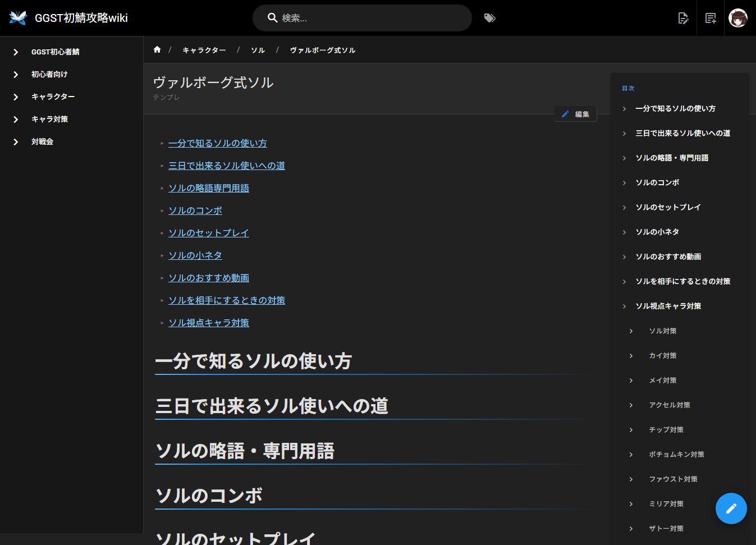Click the page actions icon in the header
The width and height of the screenshot is (756, 545).
pos(683,18)
